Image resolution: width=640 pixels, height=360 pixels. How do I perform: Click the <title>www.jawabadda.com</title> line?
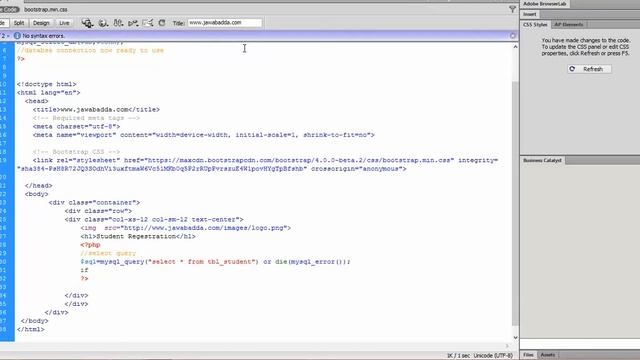(96, 109)
